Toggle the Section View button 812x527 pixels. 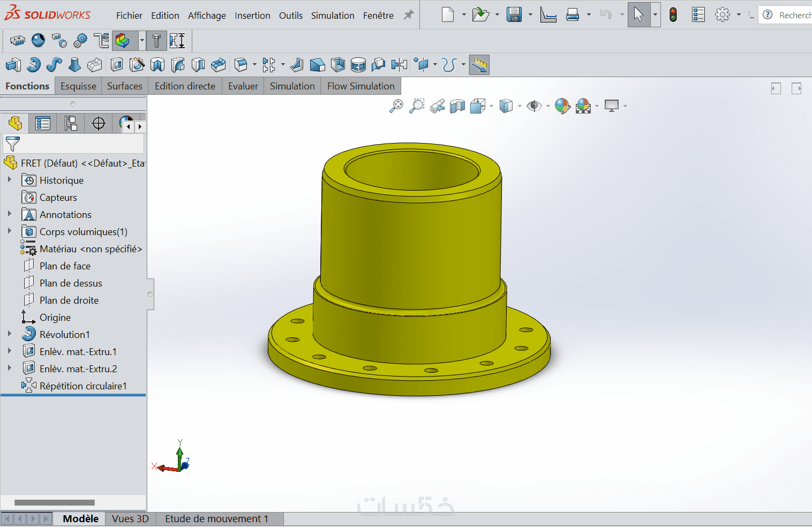(x=457, y=106)
